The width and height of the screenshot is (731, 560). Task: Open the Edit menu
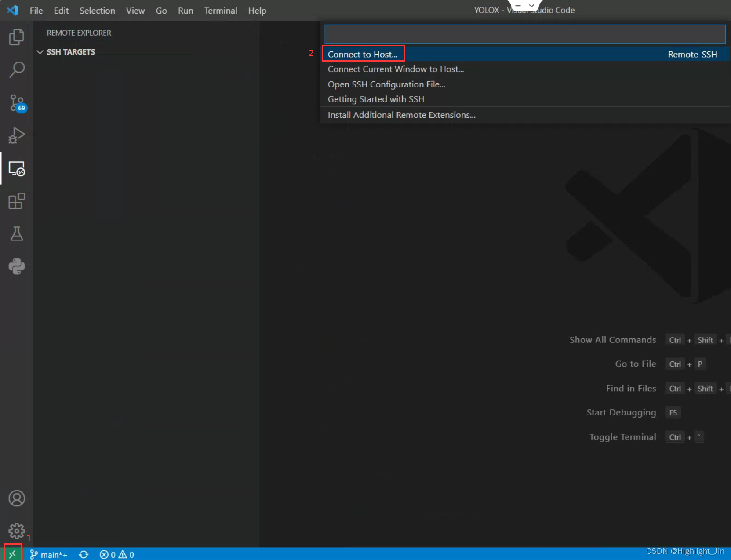(61, 11)
